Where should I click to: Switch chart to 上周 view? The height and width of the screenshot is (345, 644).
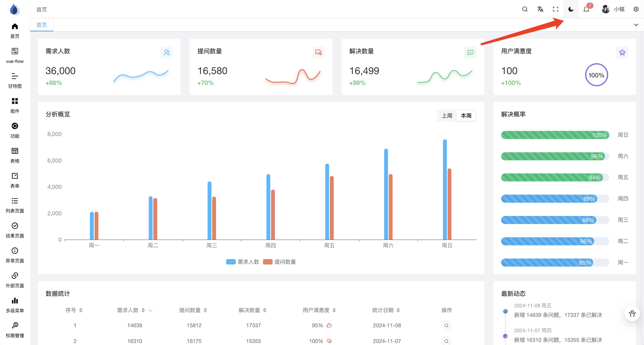pos(447,115)
